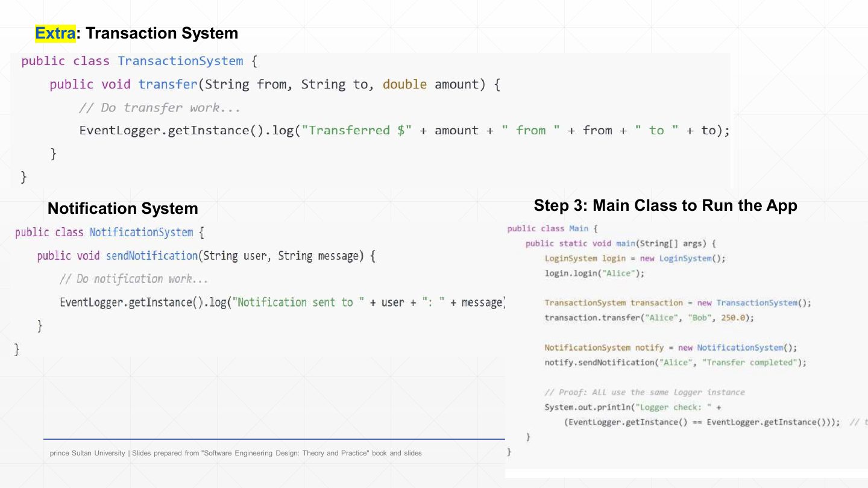Click the "// Do notification work..." comment

(x=134, y=279)
